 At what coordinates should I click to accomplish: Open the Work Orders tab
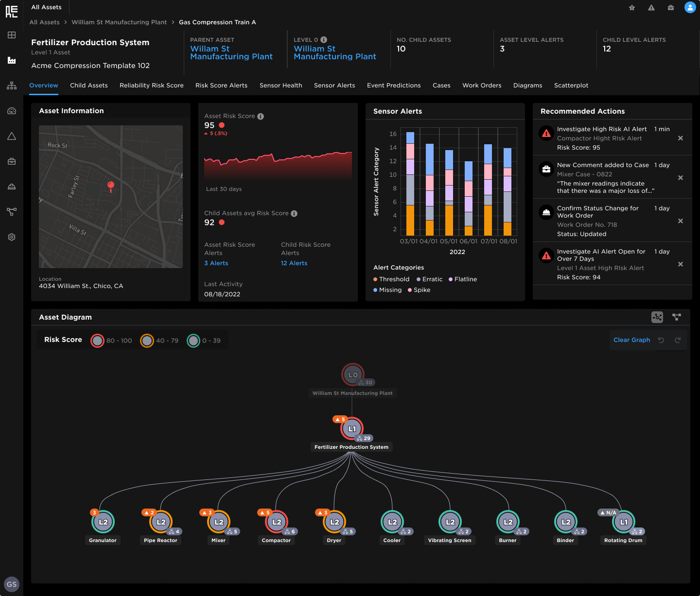click(x=482, y=85)
